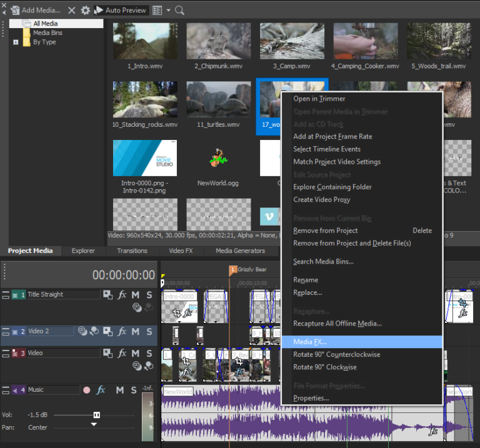Click the Add Media icon
The height and width of the screenshot is (448, 480).
[x=15, y=11]
